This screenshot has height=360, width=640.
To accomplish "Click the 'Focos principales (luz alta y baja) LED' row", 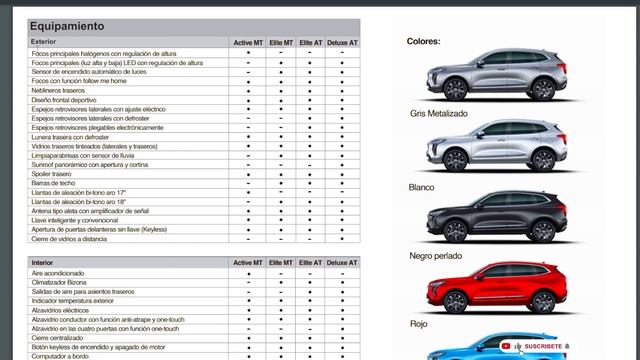I will 117,63.
